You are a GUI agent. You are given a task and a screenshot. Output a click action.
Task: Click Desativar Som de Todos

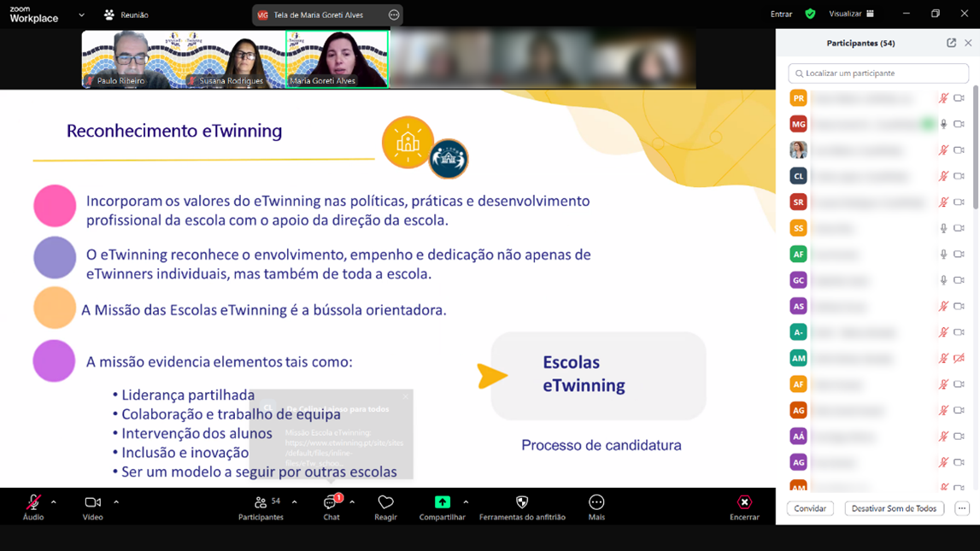(x=894, y=508)
